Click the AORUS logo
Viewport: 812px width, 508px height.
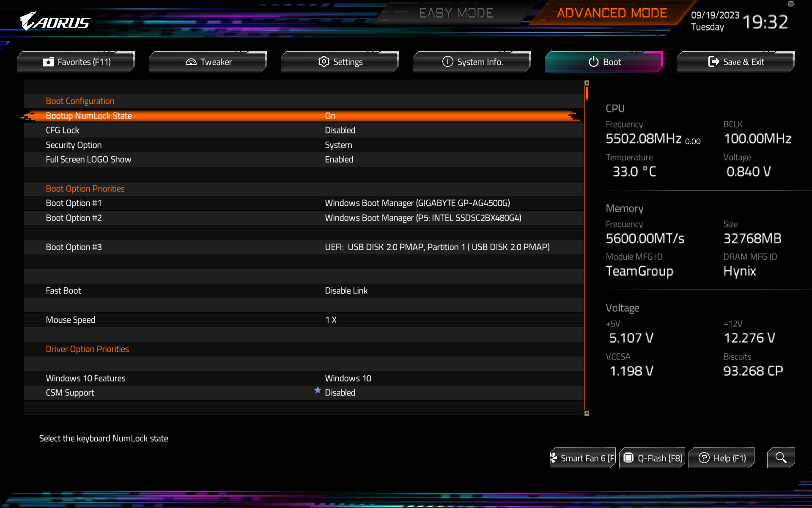(55, 21)
